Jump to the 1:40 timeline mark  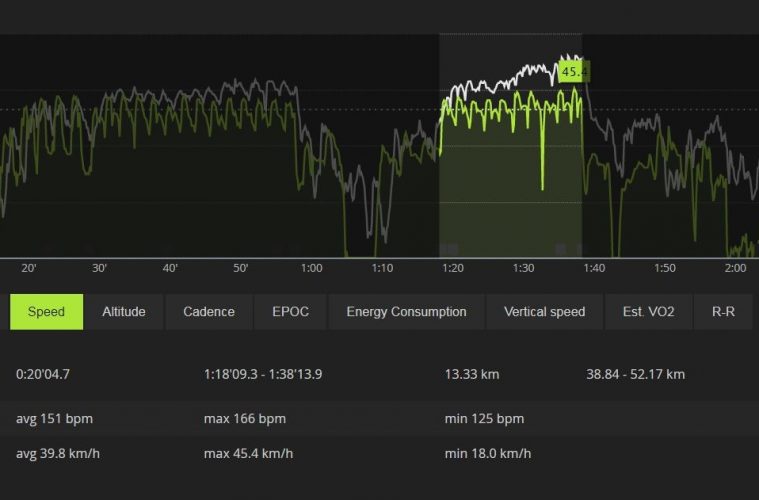tap(594, 268)
